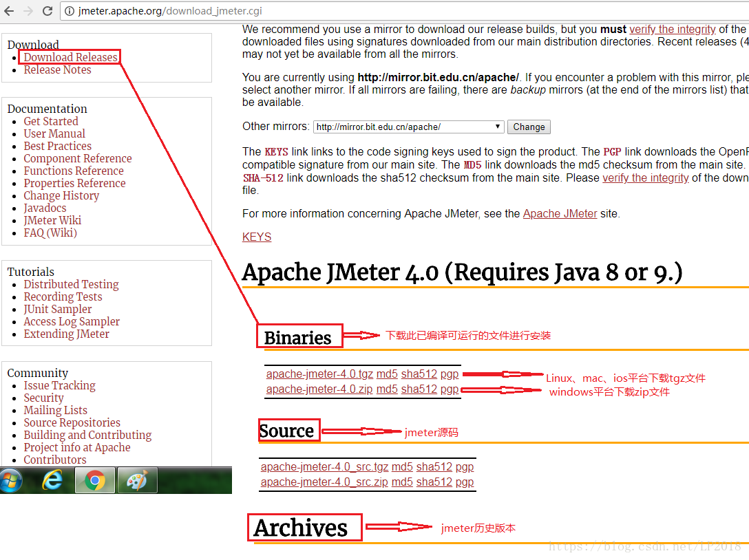Open md5 for apache-jmeter-4.0.zip
This screenshot has height=560, width=749.
(x=387, y=389)
